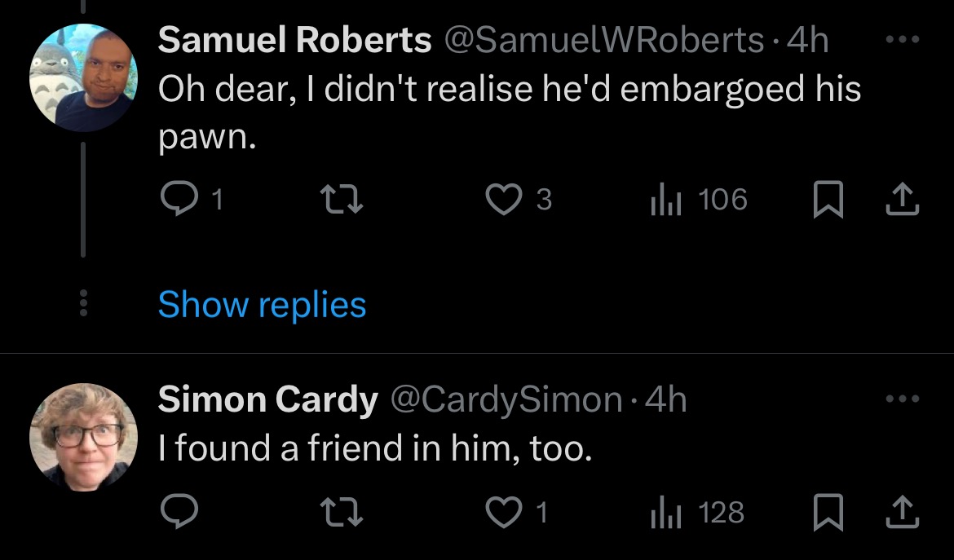Screen dimensions: 954x560
Task: Expand thread with Show replies
Action: click(x=262, y=304)
